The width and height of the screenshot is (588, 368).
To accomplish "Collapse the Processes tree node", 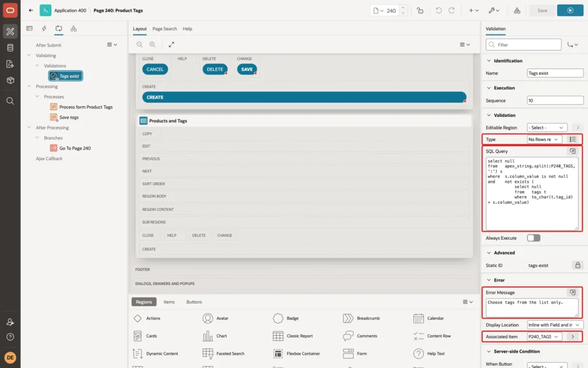I will tap(37, 97).
